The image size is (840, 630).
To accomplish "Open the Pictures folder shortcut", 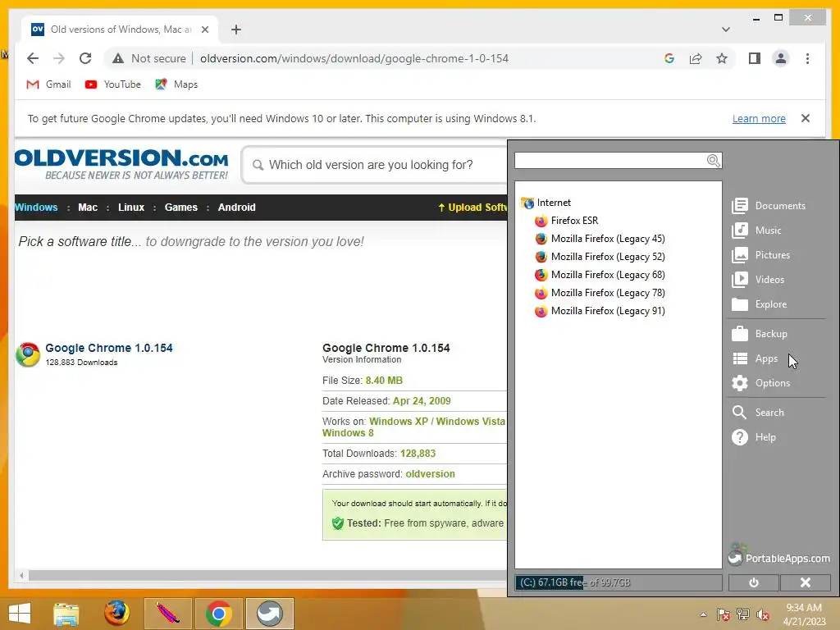I will 760,255.
